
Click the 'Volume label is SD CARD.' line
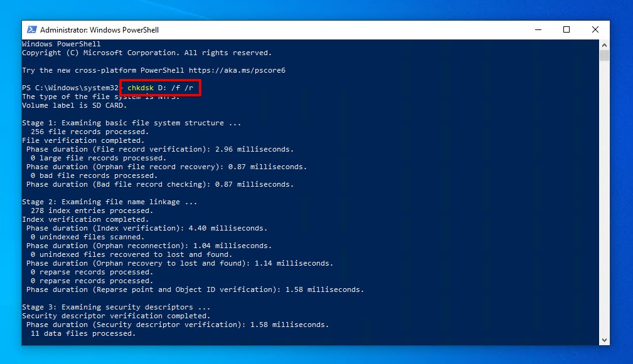(x=74, y=105)
